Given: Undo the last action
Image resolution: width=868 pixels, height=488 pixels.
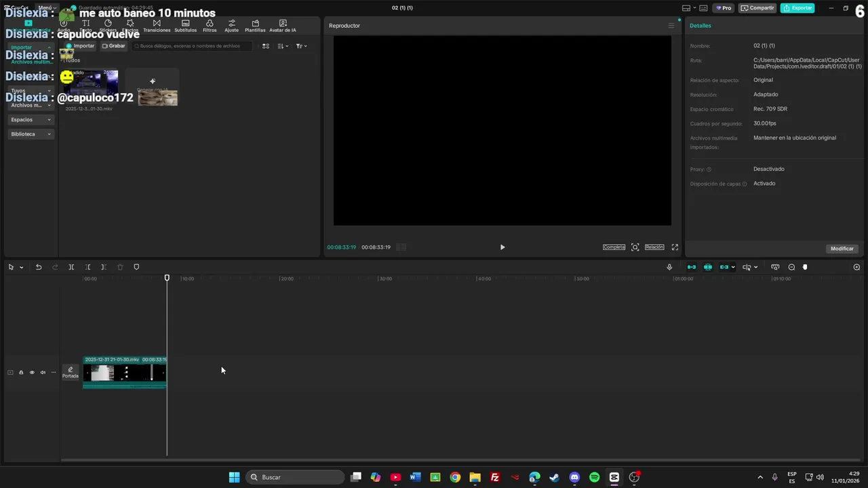Looking at the screenshot, I should [x=39, y=267].
